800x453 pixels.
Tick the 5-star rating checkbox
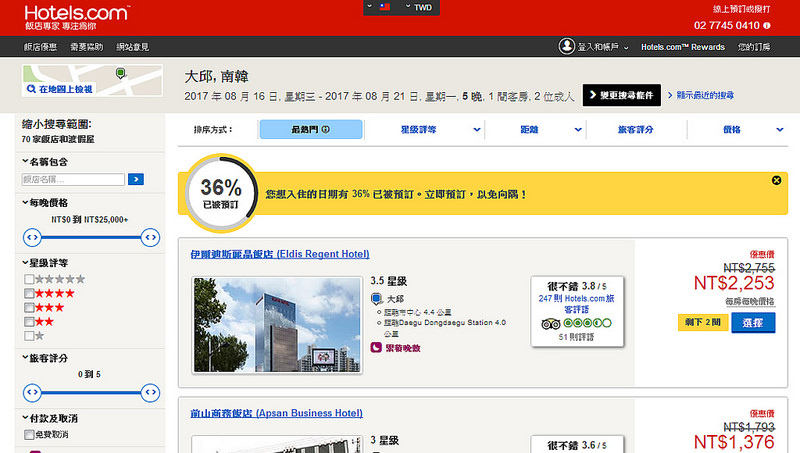click(29, 279)
